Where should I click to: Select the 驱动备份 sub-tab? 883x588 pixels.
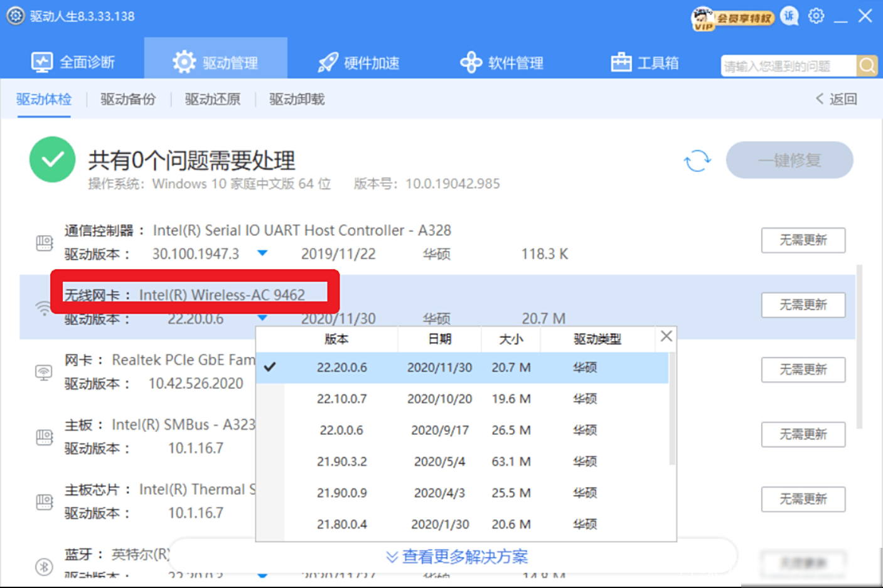point(128,99)
